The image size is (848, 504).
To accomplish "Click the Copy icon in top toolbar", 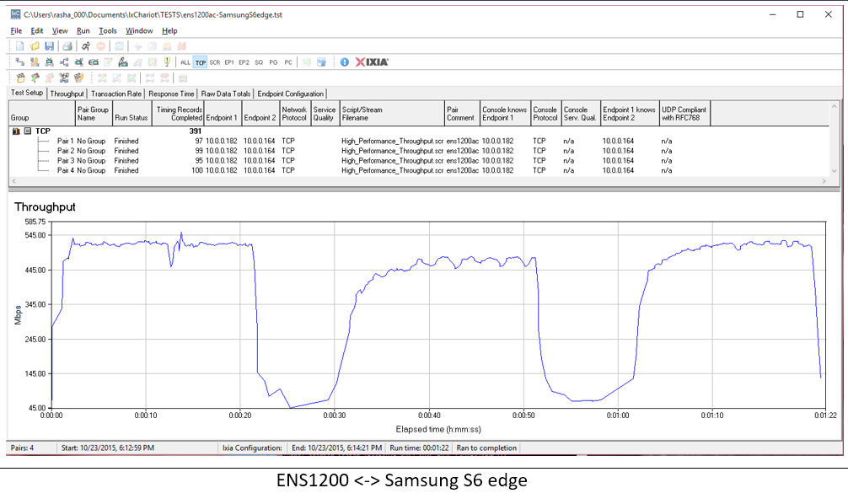I will (152, 46).
